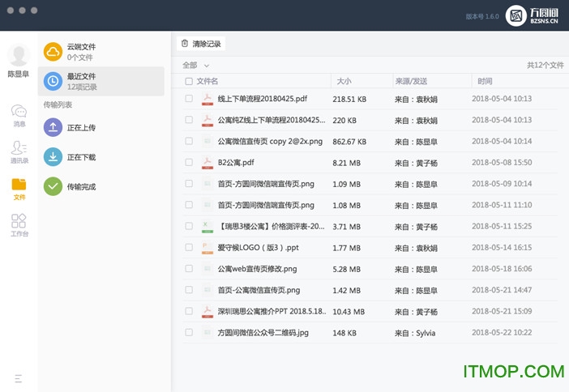Screen dimensions: 569x392
Task: Open the Contacts (通讯录) sidebar icon
Action: (19, 148)
